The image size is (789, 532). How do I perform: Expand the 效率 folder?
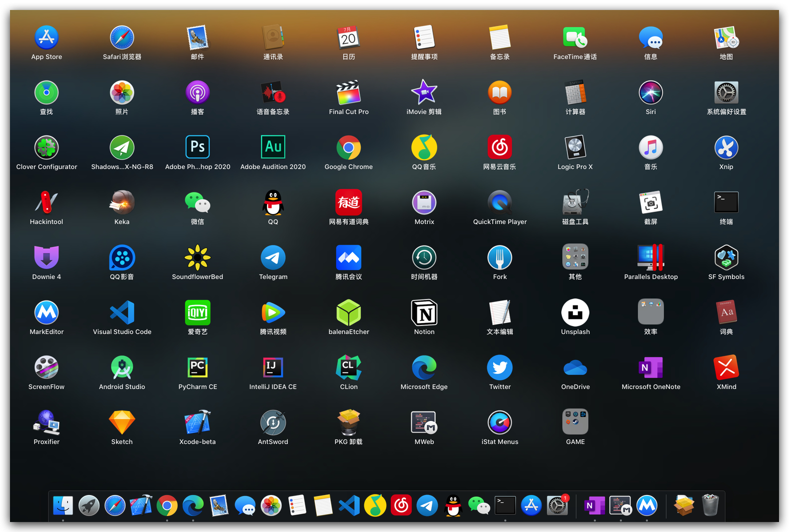650,313
